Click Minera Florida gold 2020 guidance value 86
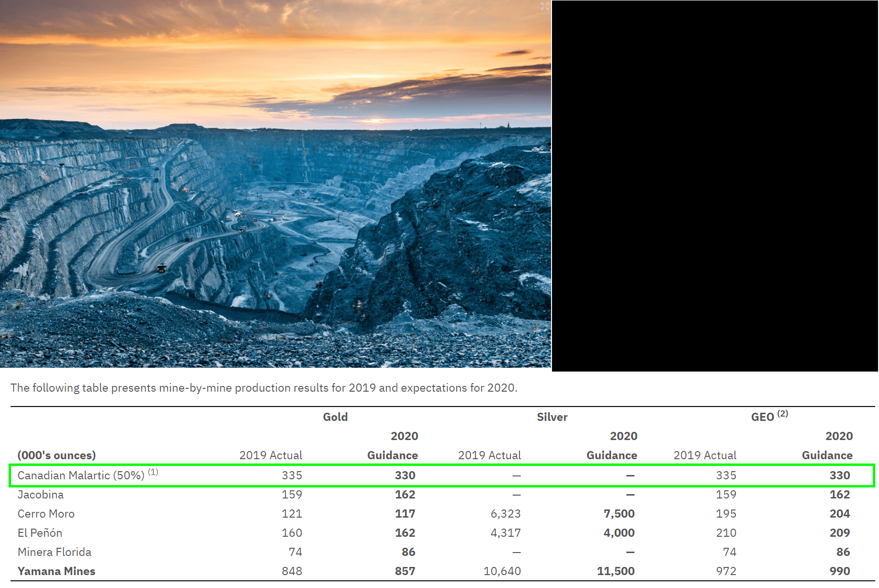This screenshot has width=879, height=588. pos(408,552)
